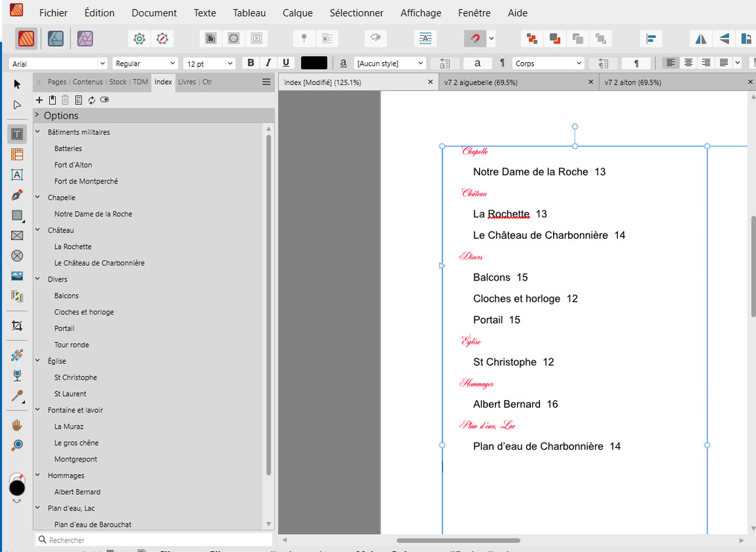Switch to the Publisher persona icon
Screen dimensions: 756x552
[x=26, y=39]
